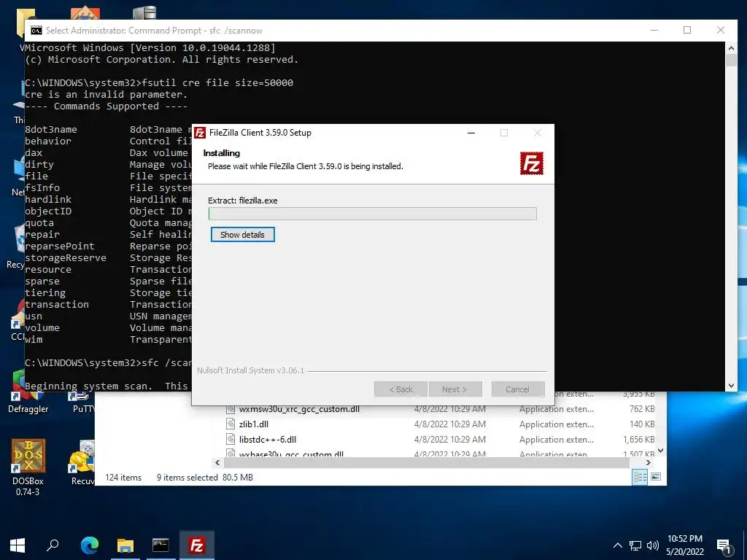Click '124 items' in Explorer status bar

(123, 477)
